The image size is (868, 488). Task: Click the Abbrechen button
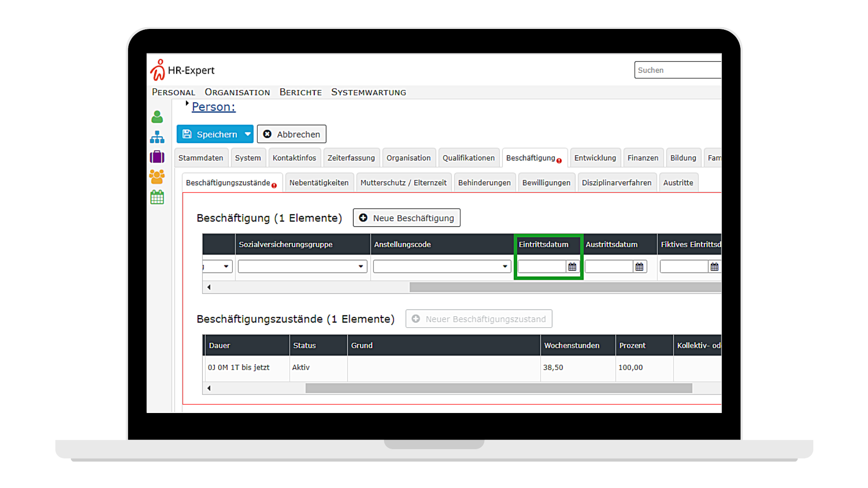coord(292,134)
